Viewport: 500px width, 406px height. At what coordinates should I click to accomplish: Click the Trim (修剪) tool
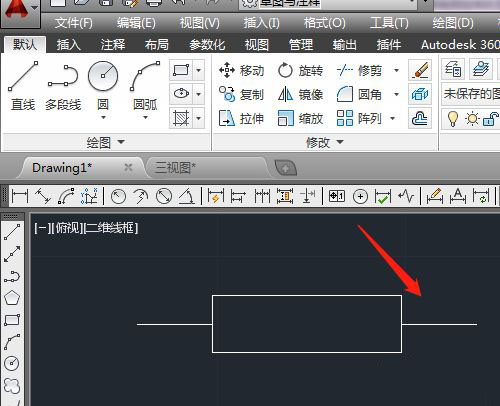[359, 71]
